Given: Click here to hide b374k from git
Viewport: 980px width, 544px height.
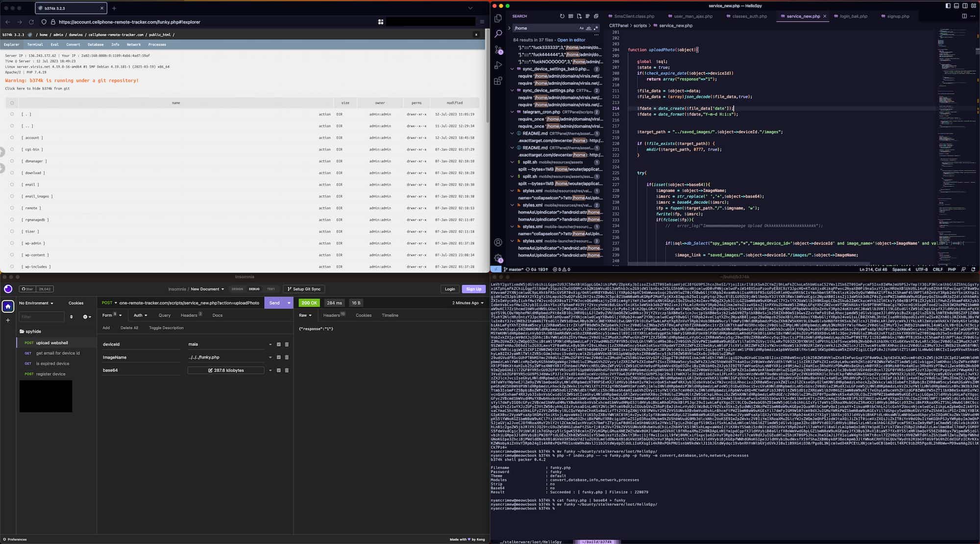Looking at the screenshot, I should tap(37, 89).
